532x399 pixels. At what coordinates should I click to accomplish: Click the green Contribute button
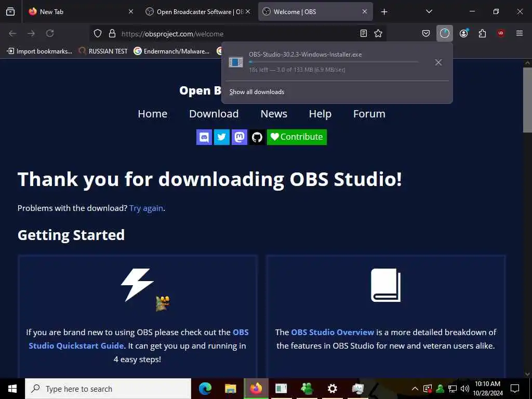pyautogui.click(x=297, y=137)
